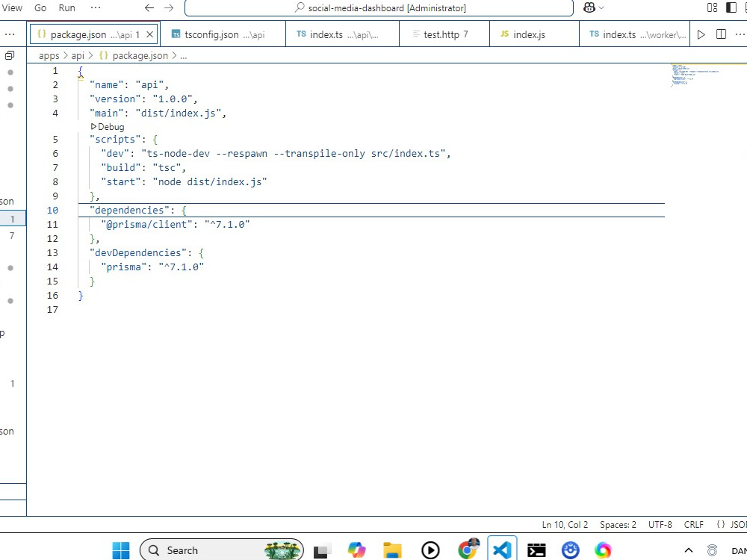The image size is (747, 560).
Task: Toggle the primary side bar icon
Action: click(731, 7)
